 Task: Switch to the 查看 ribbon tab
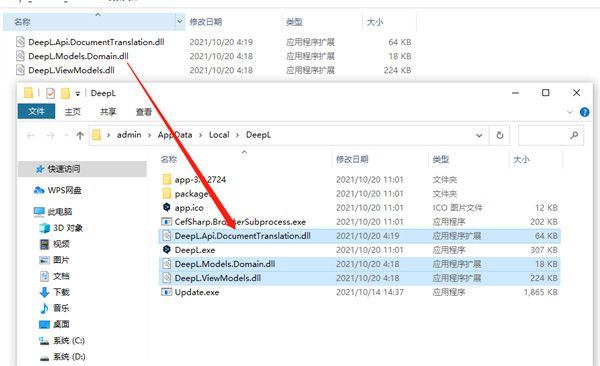(143, 112)
